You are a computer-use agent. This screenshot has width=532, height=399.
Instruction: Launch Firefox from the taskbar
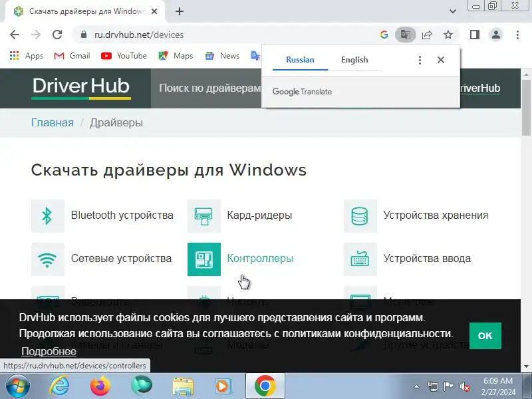pyautogui.click(x=100, y=386)
